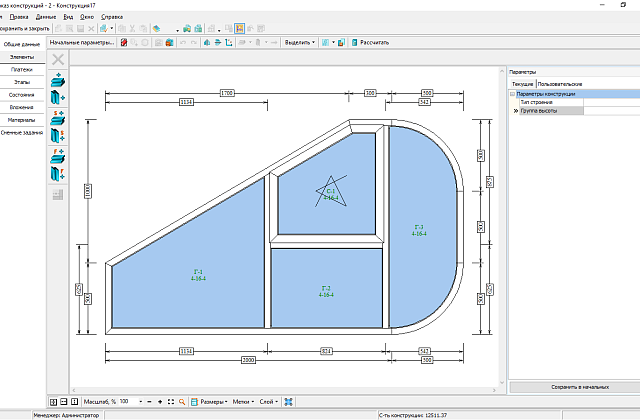Click the 1700 top dimension label
This screenshot has width=640, height=420.
(x=227, y=93)
